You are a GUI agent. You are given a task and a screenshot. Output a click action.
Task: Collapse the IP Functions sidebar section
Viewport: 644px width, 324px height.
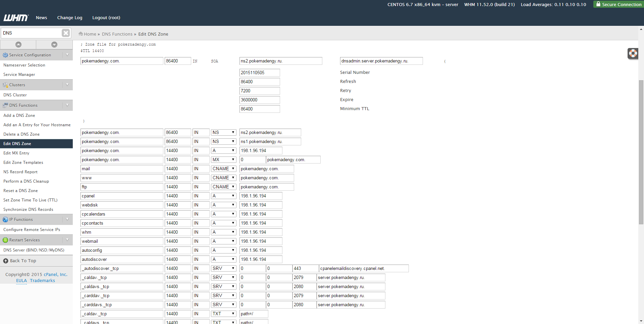click(67, 220)
